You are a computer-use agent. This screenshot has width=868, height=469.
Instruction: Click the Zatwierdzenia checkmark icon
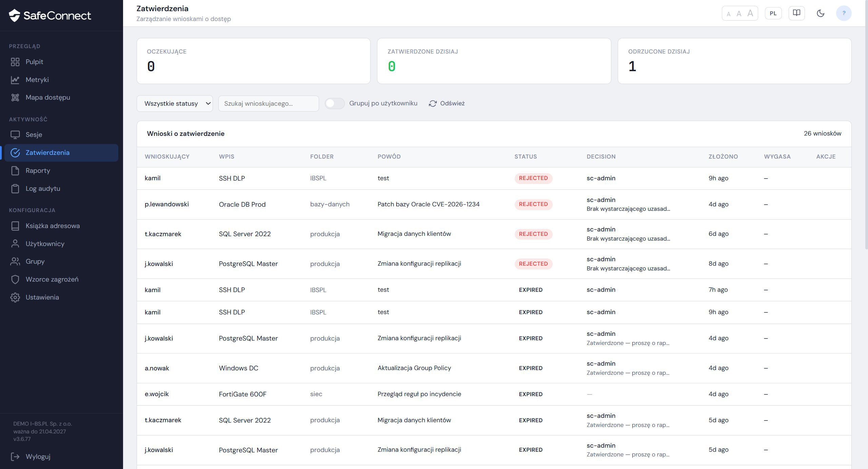(x=15, y=153)
